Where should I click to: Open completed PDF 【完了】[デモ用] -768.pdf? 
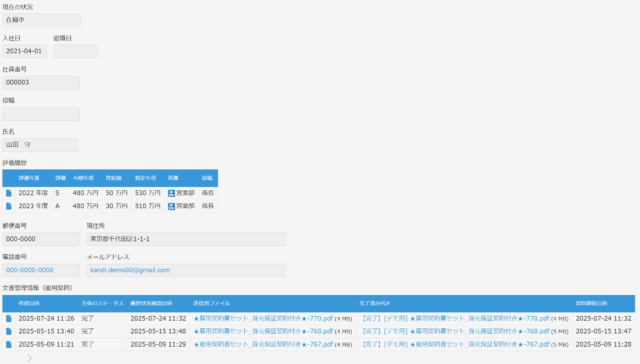point(455,331)
